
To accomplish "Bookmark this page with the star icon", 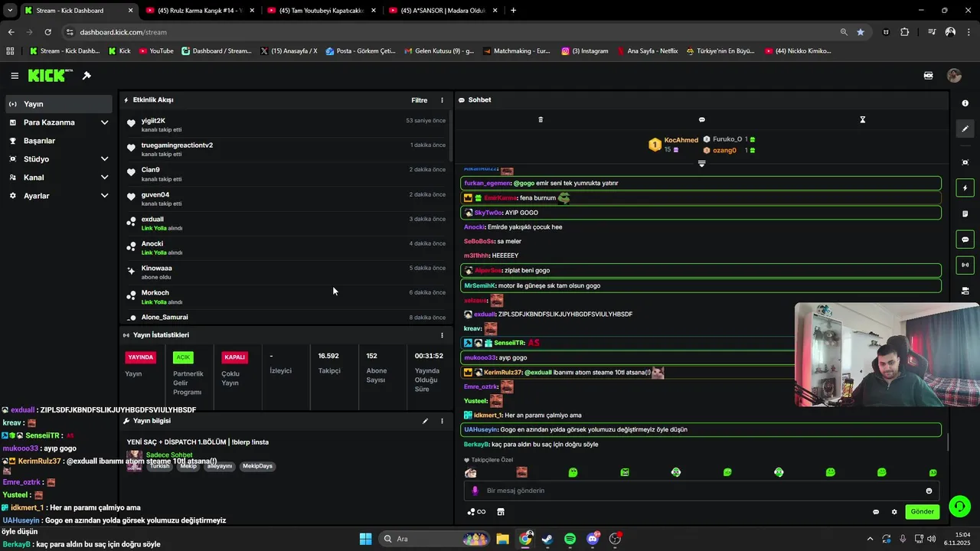I will 861,32.
